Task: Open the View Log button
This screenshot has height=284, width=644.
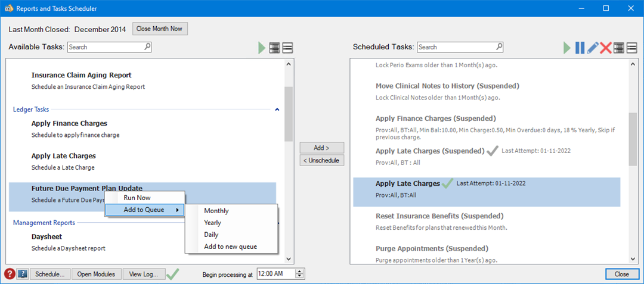Action: click(x=143, y=274)
